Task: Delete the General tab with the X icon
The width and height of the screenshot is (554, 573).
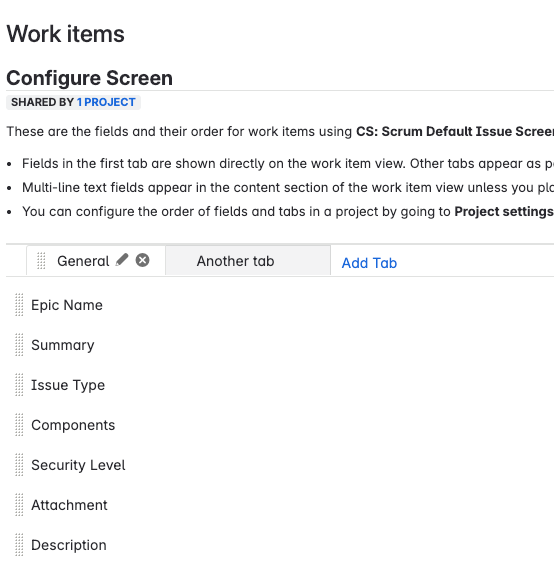Action: point(143,260)
